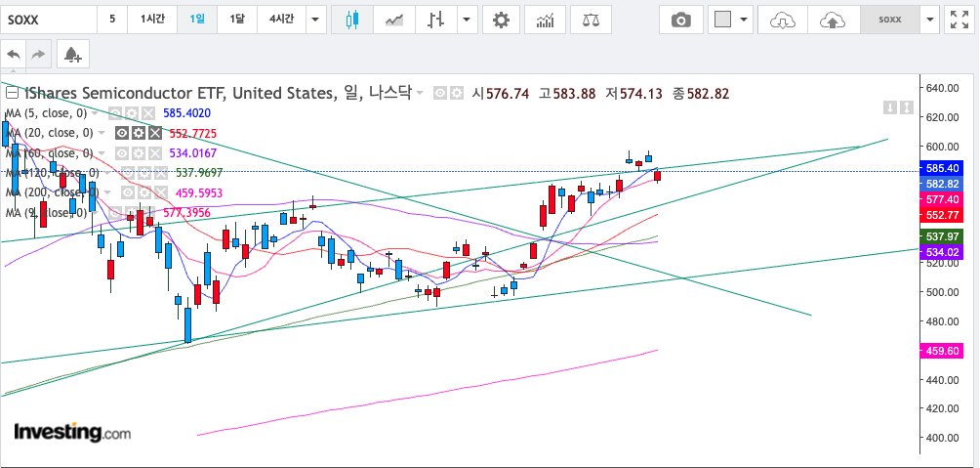The width and height of the screenshot is (980, 468).
Task: Select candlestick chart type icon
Action: 351,20
